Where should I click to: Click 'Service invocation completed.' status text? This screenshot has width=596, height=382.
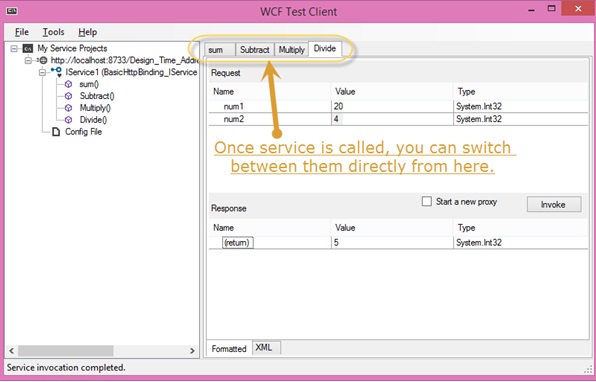66,368
